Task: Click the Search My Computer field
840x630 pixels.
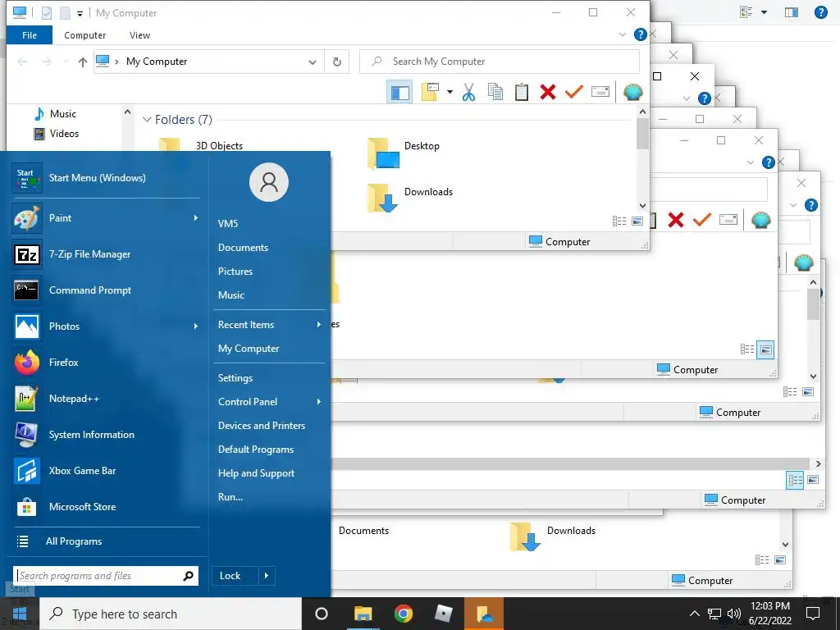Action: [x=500, y=62]
